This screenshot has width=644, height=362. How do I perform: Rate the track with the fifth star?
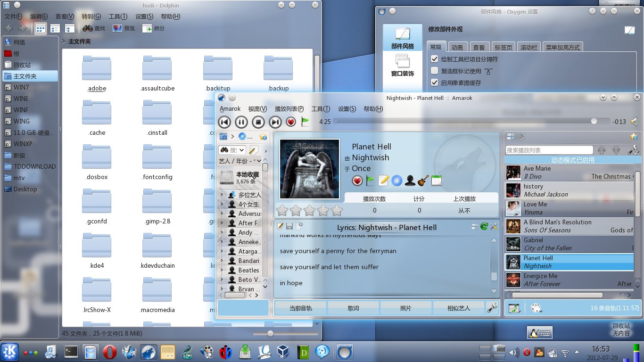click(337, 210)
